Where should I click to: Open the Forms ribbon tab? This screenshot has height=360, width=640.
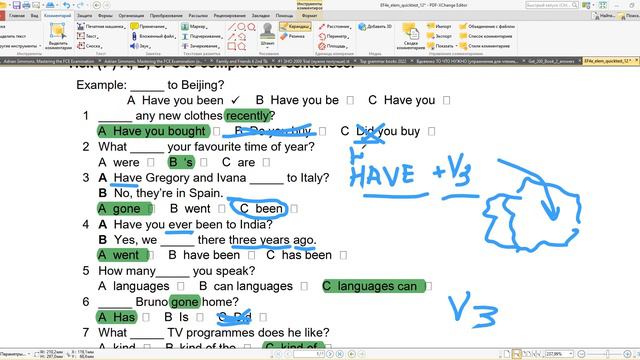coord(105,16)
